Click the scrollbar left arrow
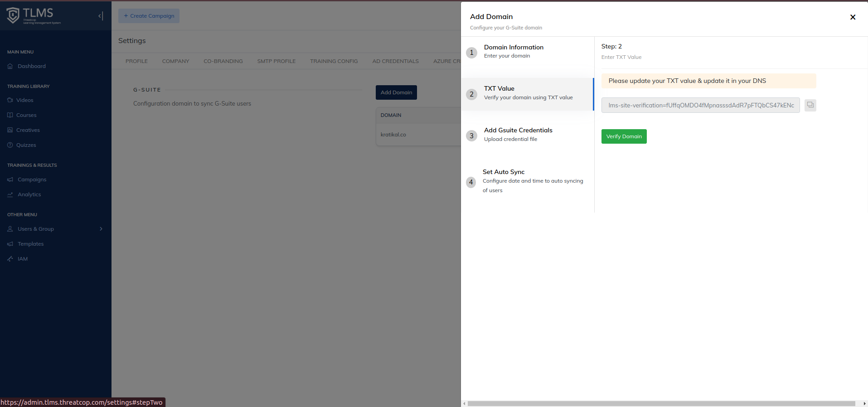868x407 pixels. click(x=464, y=403)
